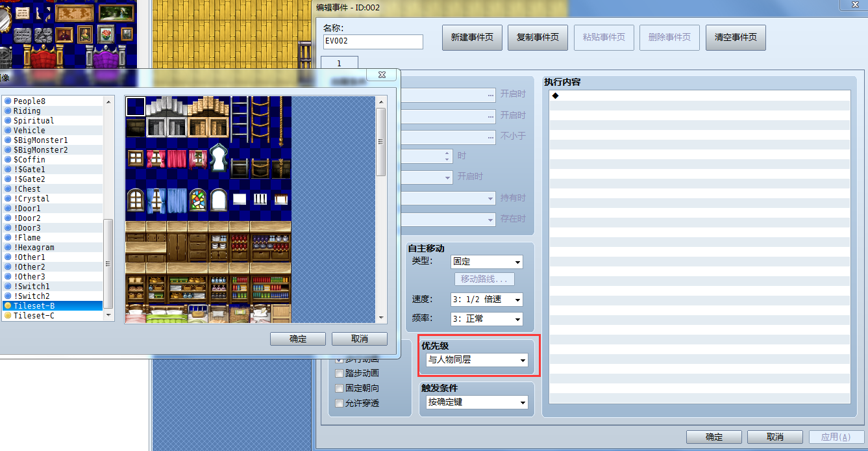Select !Door1 in the graphics list
The width and height of the screenshot is (868, 451).
pos(53,209)
